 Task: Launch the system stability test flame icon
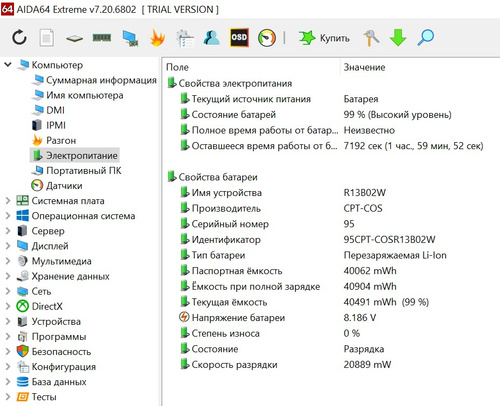coord(157,37)
